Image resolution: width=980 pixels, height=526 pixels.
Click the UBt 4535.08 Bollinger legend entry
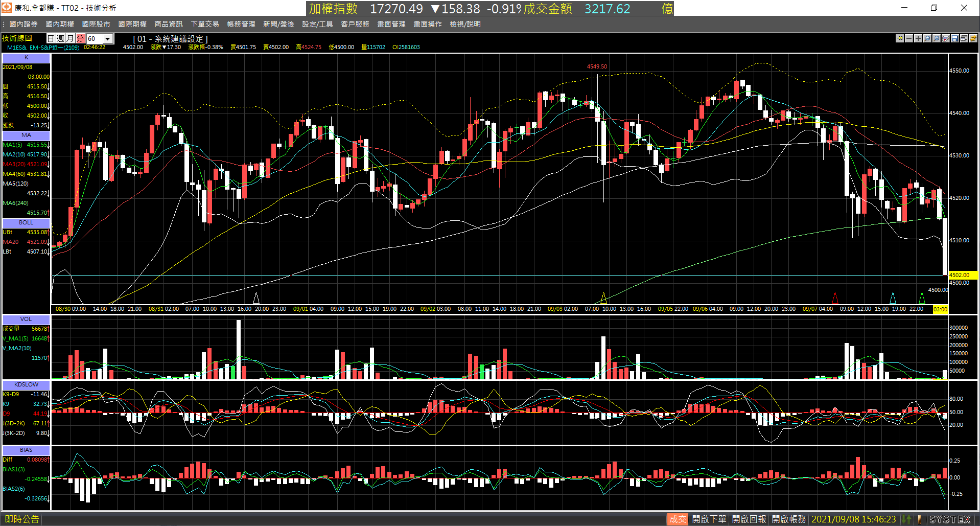26,233
